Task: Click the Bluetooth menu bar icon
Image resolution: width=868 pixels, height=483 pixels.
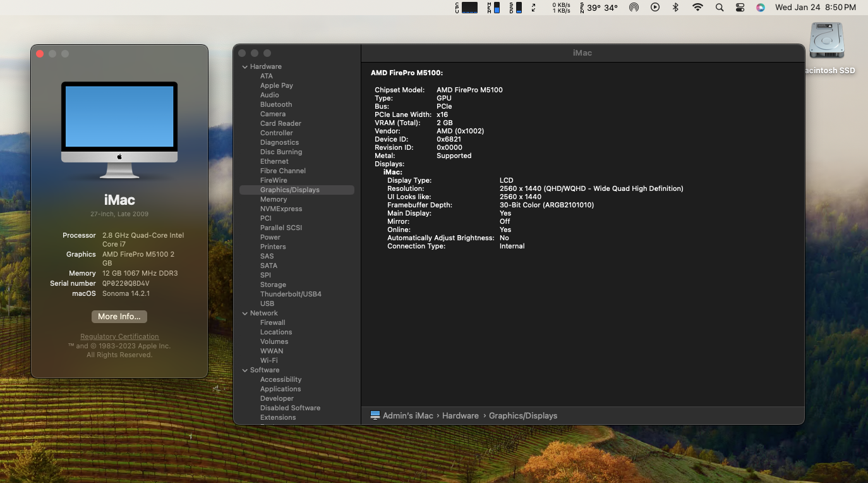Action: (675, 8)
